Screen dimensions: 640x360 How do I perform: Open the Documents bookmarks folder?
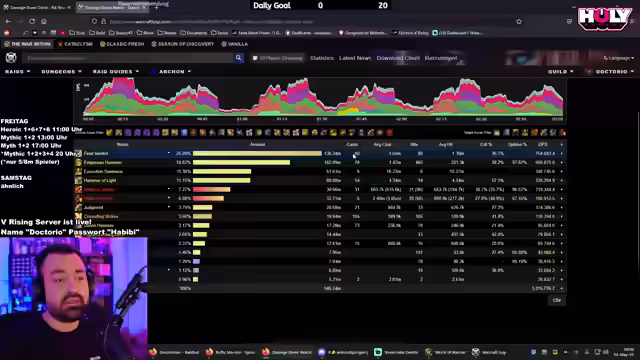[x=193, y=33]
